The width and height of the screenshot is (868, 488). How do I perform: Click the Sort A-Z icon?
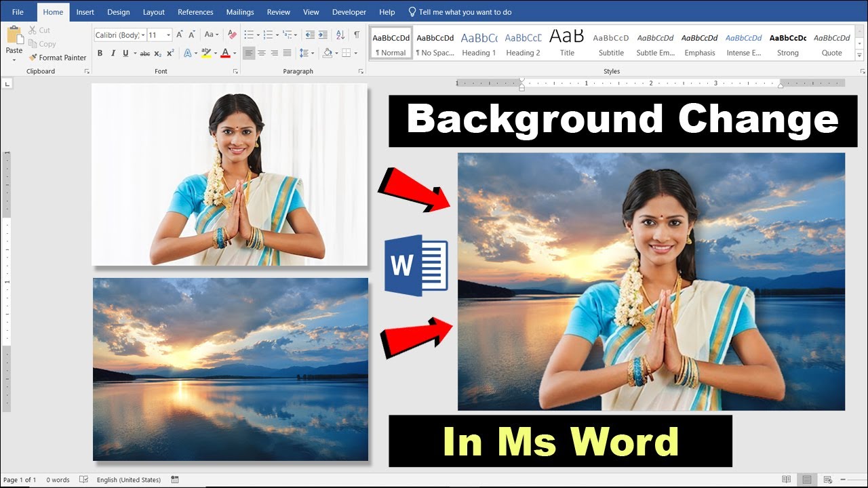coord(340,35)
